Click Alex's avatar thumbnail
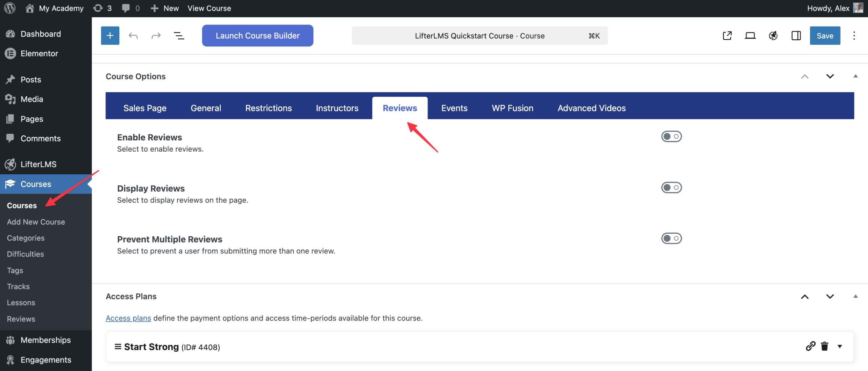868x371 pixels. point(858,8)
